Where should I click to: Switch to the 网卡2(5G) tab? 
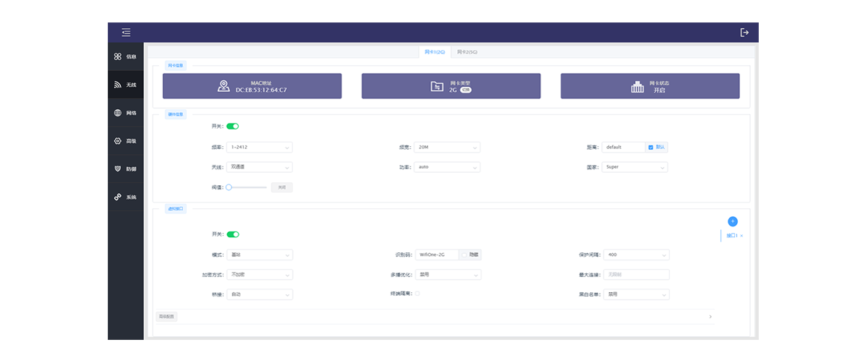467,52
